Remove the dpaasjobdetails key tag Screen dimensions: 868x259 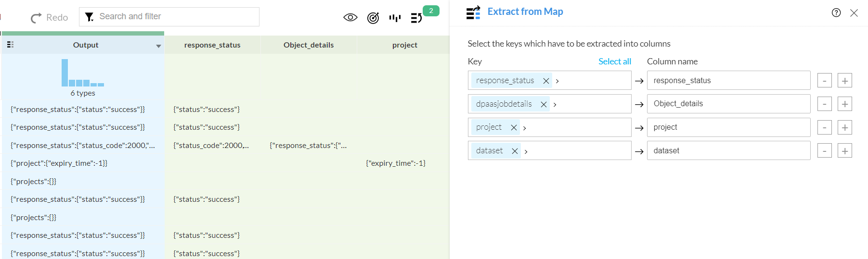point(544,104)
